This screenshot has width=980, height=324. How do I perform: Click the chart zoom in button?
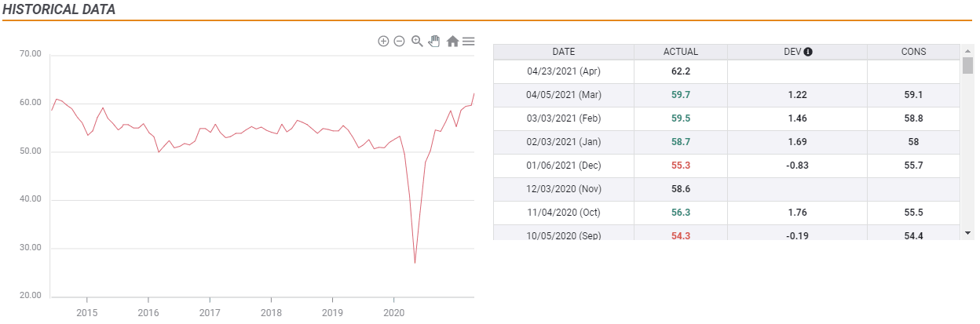[x=383, y=41]
